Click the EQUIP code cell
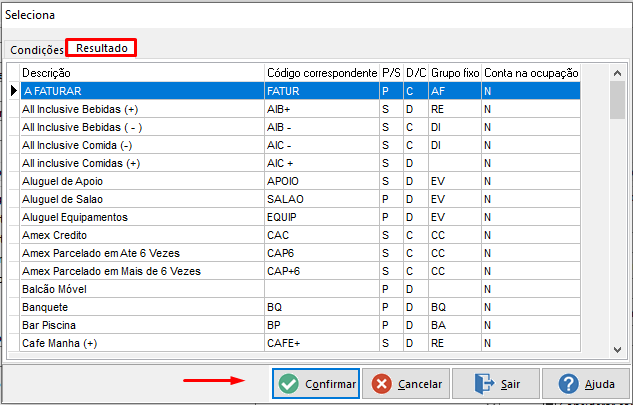The image size is (633, 405). (x=322, y=217)
